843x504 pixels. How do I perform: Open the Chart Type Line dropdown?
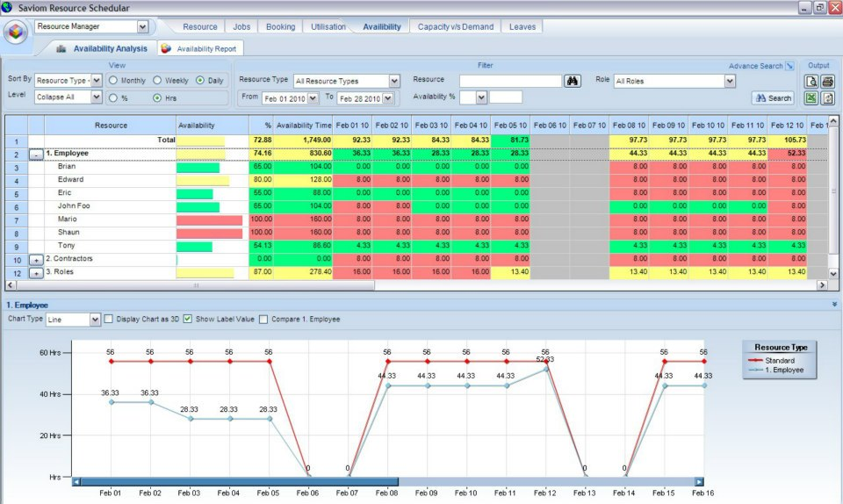click(95, 319)
